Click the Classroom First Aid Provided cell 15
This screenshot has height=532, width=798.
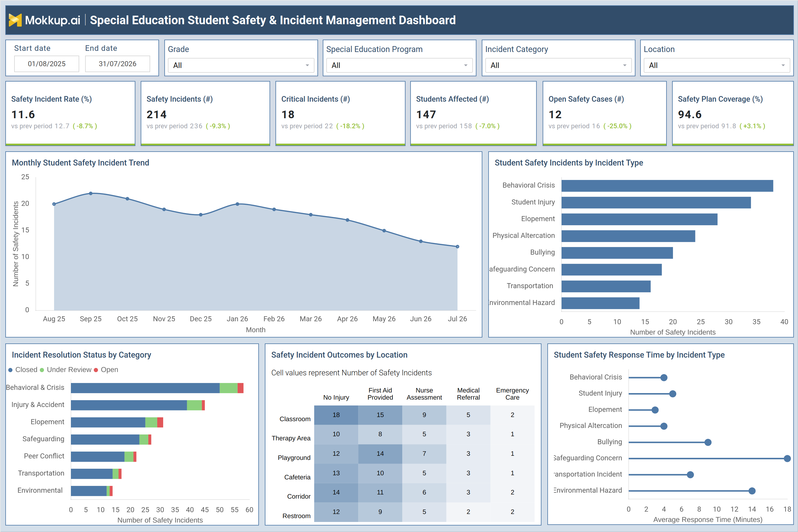tap(380, 415)
